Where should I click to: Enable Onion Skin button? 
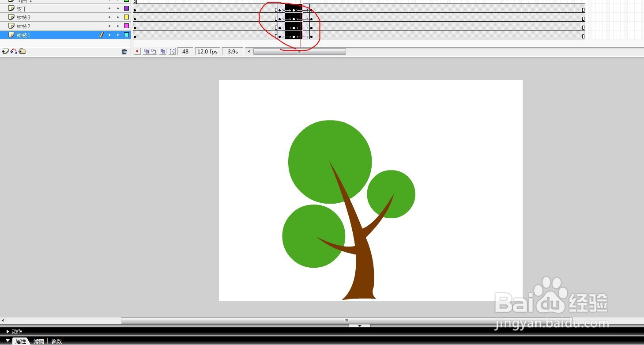tap(147, 52)
